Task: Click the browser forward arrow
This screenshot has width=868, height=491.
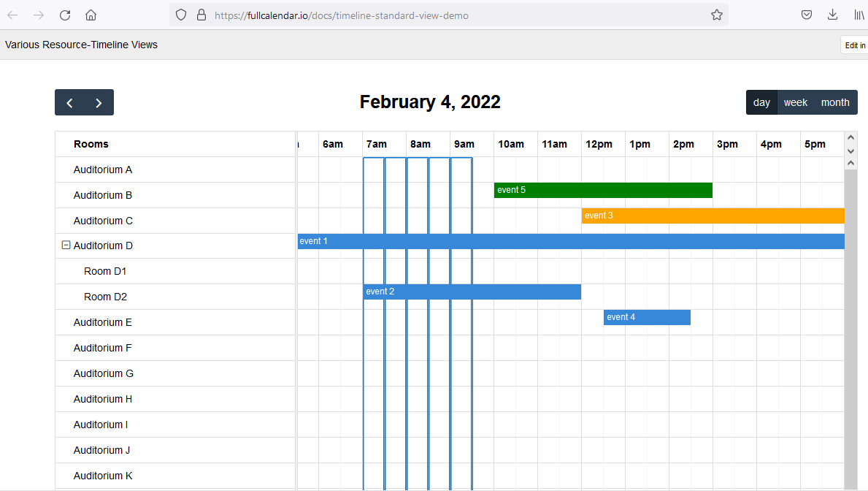Action: (x=38, y=15)
